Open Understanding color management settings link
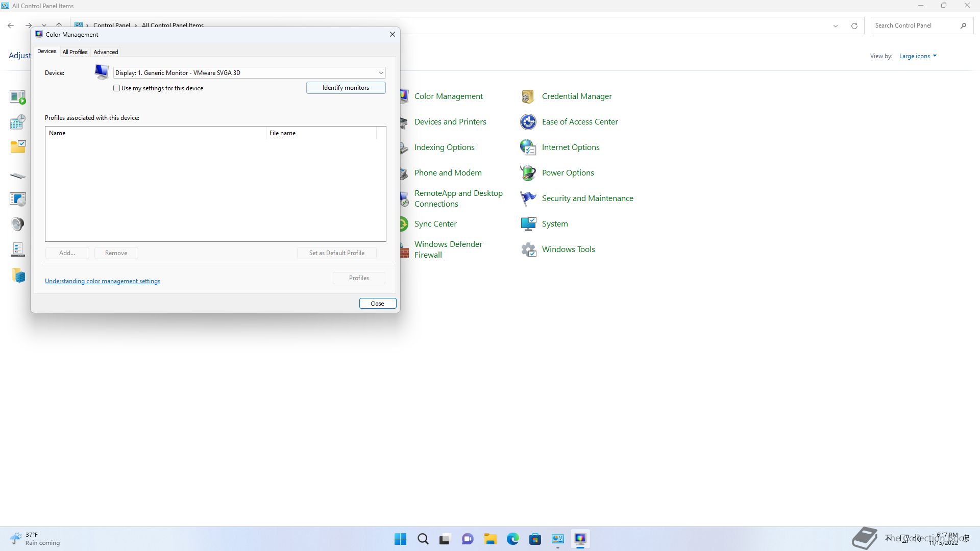Viewport: 980px width, 551px height. pos(103,281)
